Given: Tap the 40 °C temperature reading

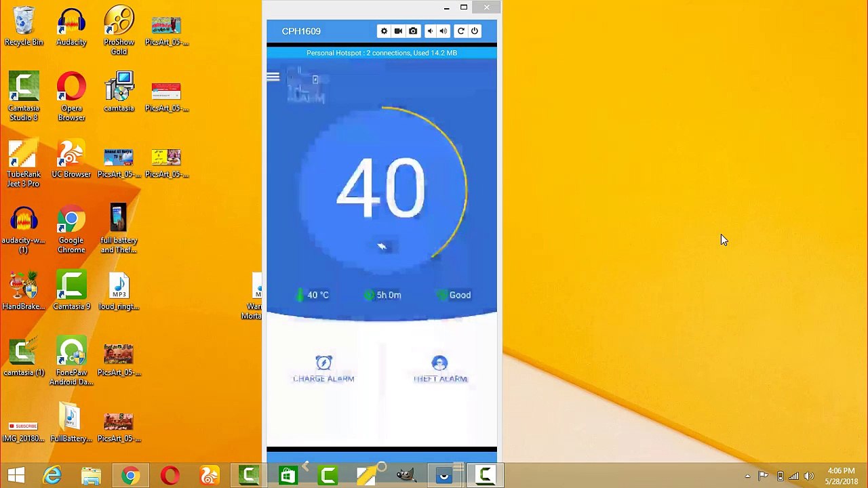Looking at the screenshot, I should coord(313,295).
